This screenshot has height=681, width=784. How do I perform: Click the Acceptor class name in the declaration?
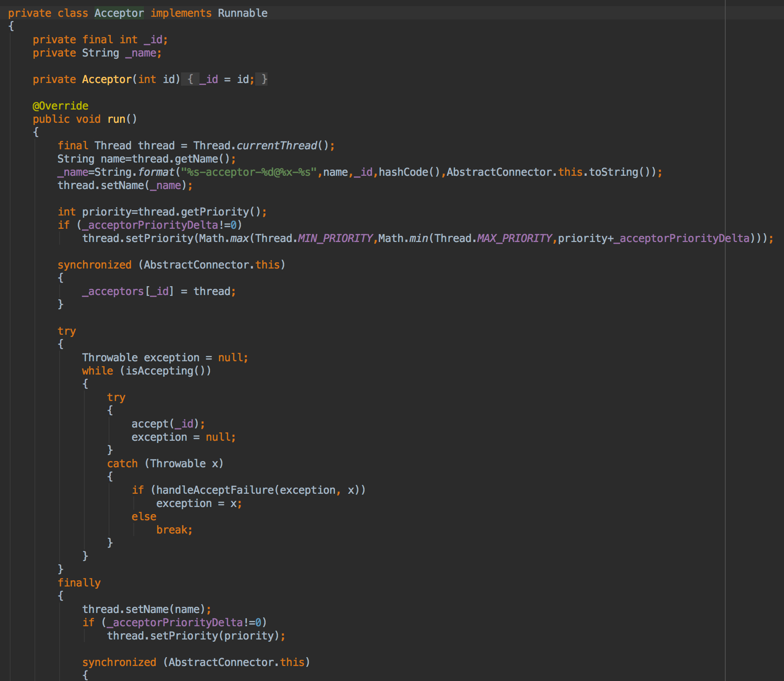119,13
